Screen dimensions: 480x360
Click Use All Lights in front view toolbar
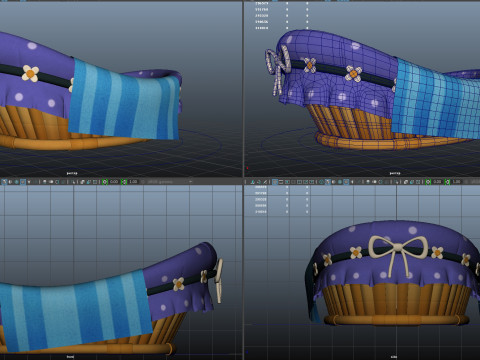pos(29,182)
